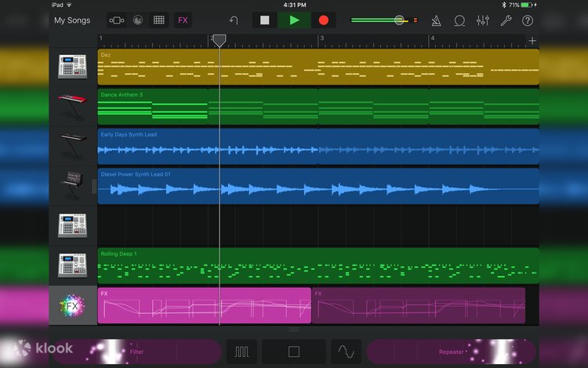The image size is (588, 368).
Task: Start recording with the red Record button
Action: [323, 20]
